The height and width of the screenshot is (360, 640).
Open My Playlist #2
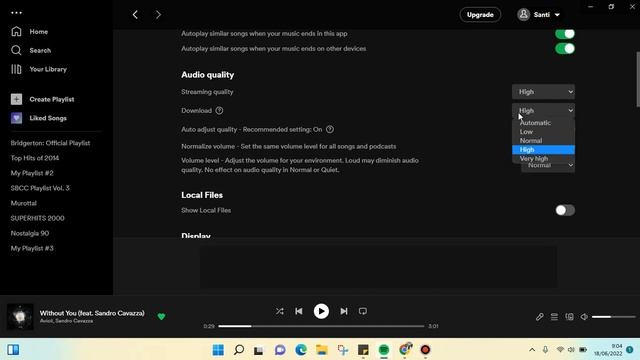tap(32, 173)
